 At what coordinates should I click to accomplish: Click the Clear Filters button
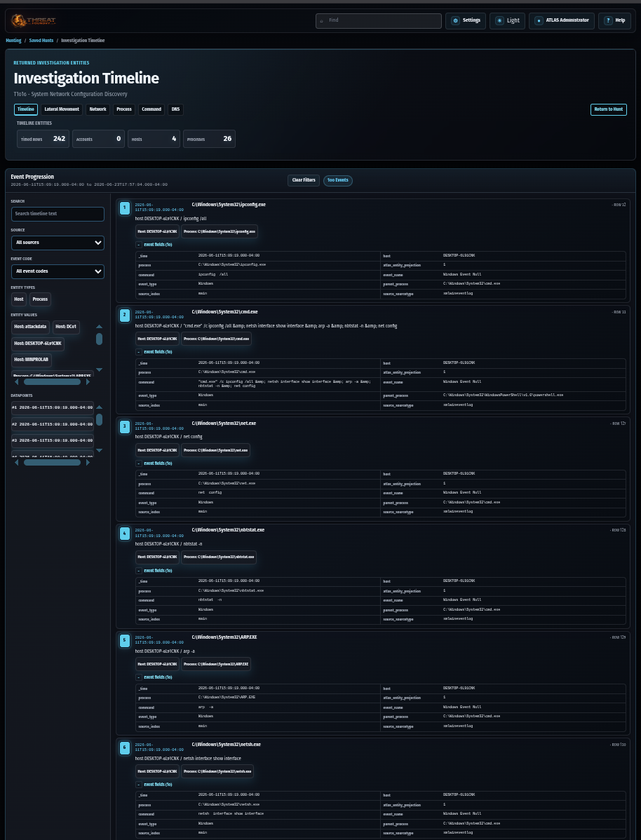[x=304, y=180]
